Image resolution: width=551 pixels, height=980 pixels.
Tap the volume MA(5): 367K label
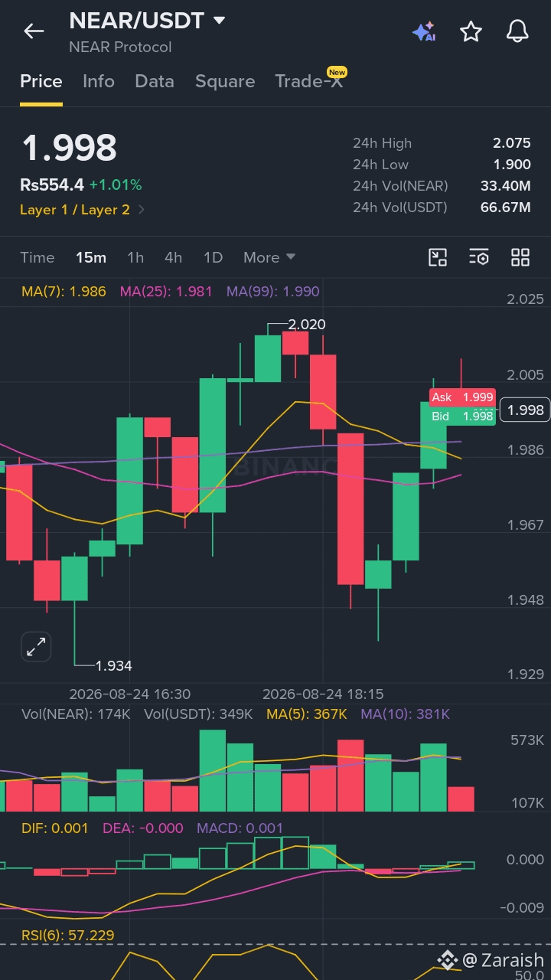pyautogui.click(x=307, y=714)
